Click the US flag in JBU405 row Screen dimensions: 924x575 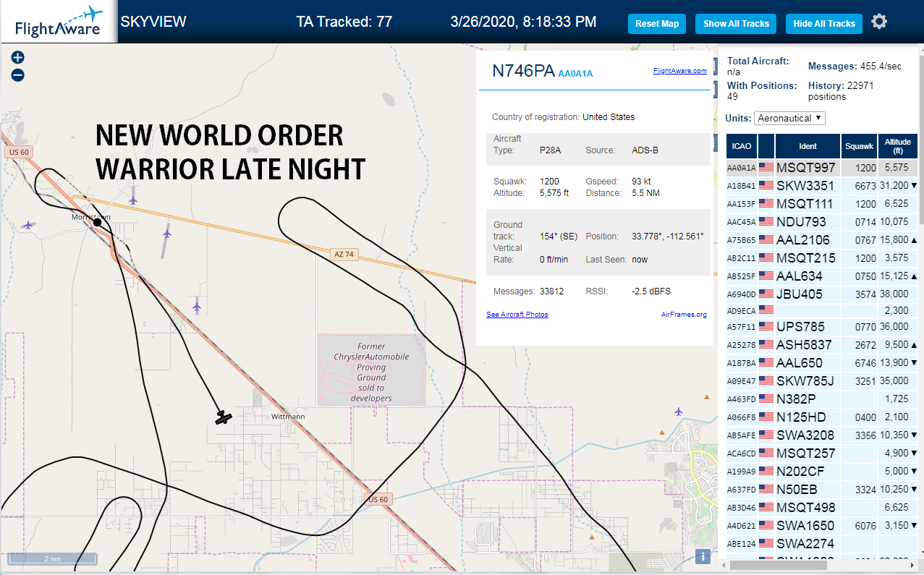pyautogui.click(x=766, y=294)
